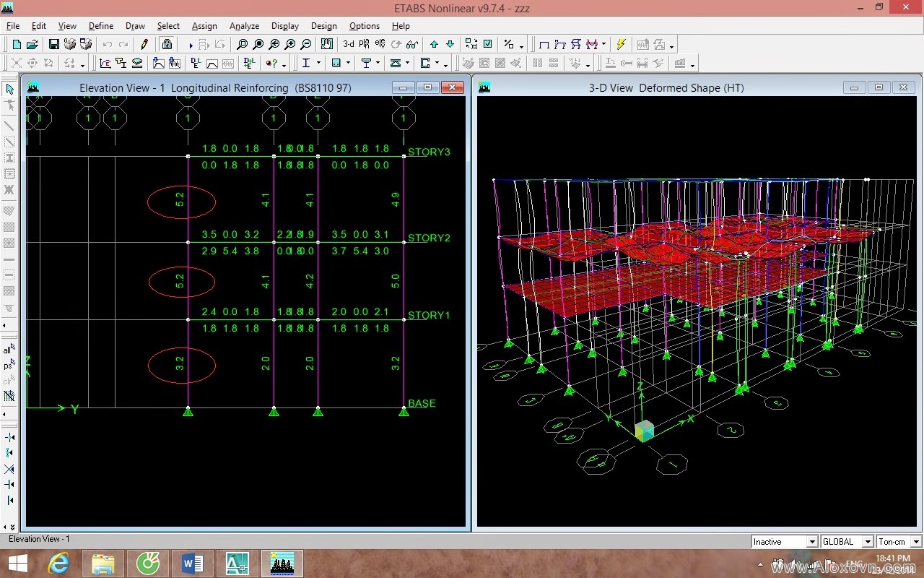Click the define wall/slab sections icon
The height and width of the screenshot is (578, 924).
tap(137, 64)
